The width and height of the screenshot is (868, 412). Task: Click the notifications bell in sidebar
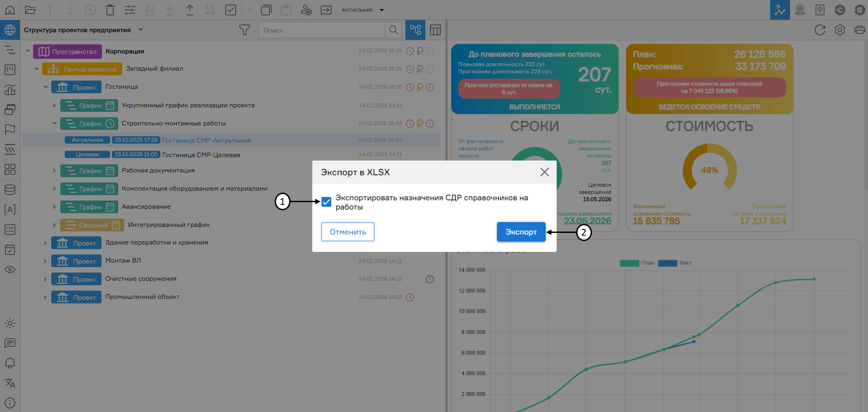[x=10, y=363]
